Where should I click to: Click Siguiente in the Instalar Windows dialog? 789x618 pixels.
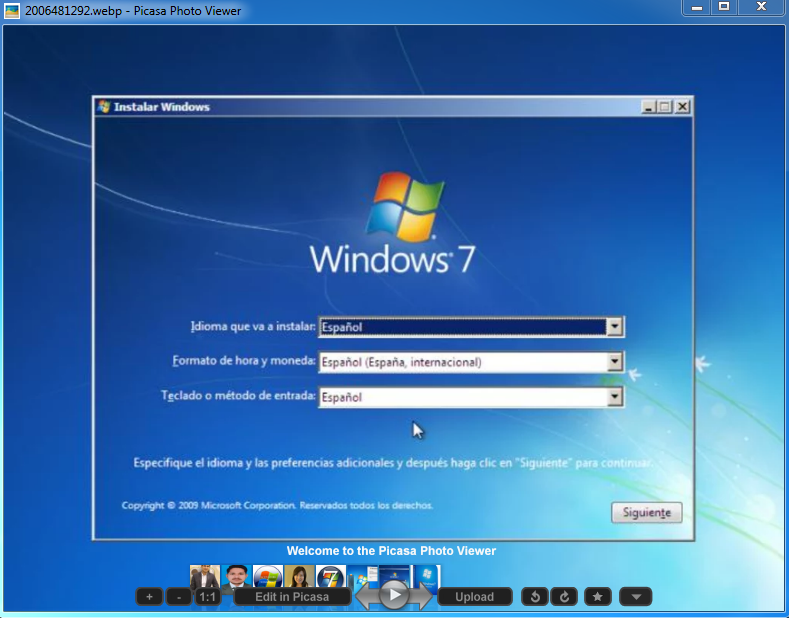point(647,512)
